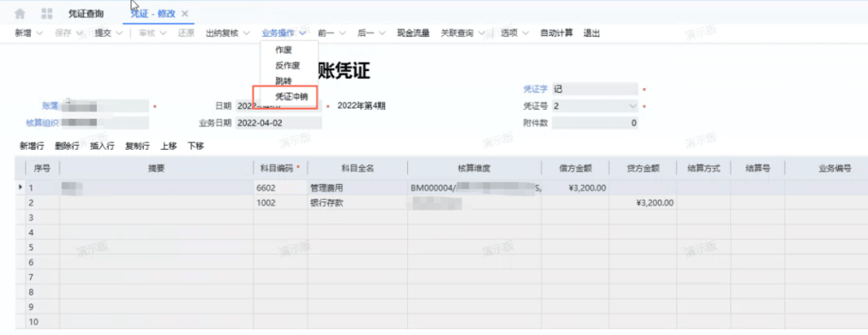Click the 新增 toolbar button
The image size is (868, 335).
coord(23,33)
